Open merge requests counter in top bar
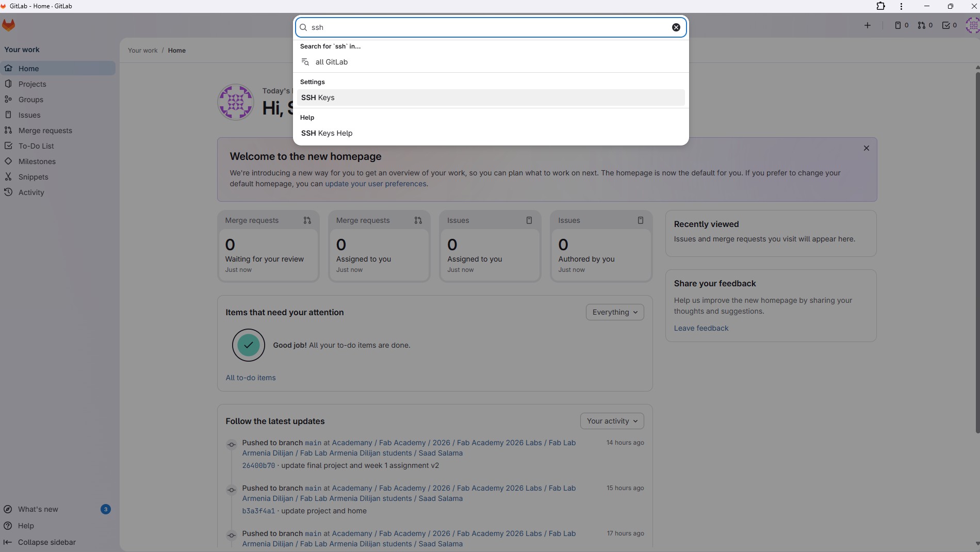The width and height of the screenshot is (980, 552). (925, 25)
